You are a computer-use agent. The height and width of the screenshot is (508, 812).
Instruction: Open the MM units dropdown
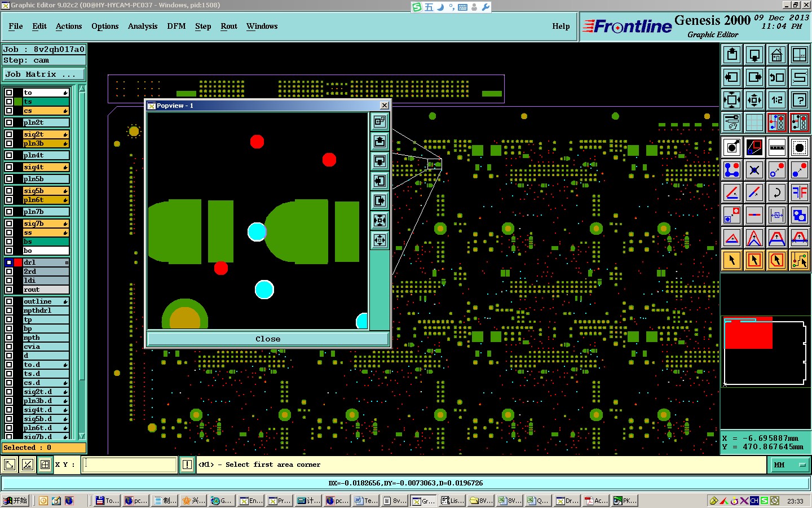pyautogui.click(x=789, y=465)
